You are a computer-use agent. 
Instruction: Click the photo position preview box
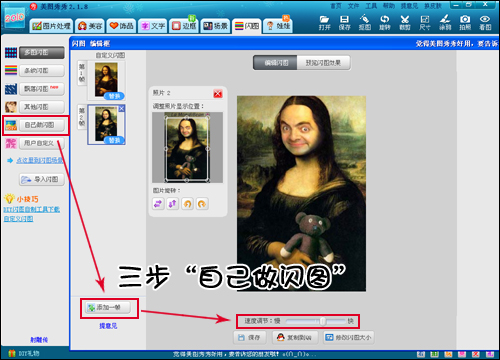click(x=187, y=147)
